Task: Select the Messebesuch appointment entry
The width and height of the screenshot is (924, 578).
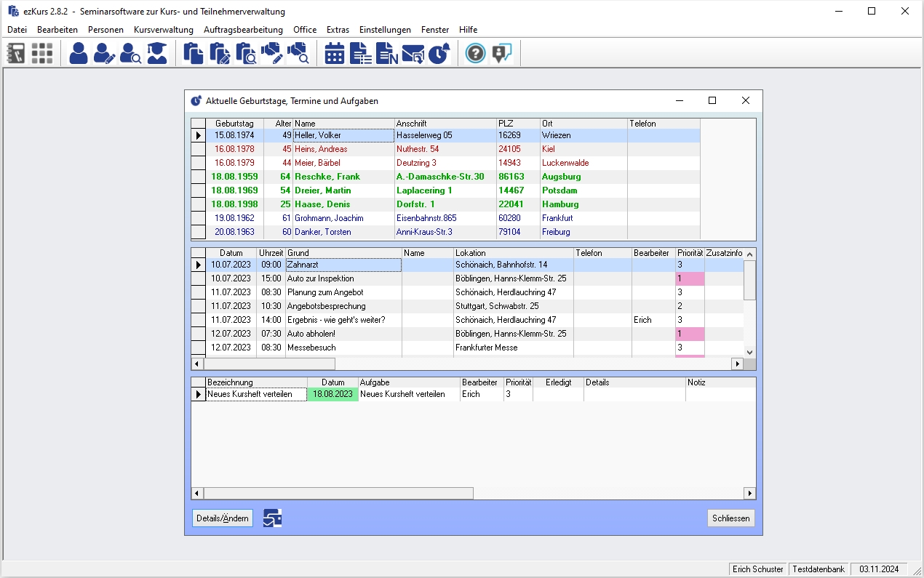Action: pos(310,348)
